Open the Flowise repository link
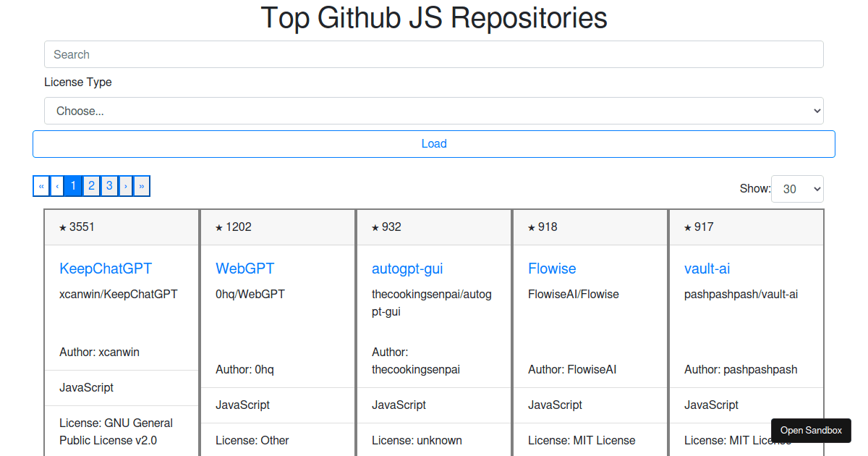Viewport: 868px width, 456px height. pyautogui.click(x=552, y=269)
